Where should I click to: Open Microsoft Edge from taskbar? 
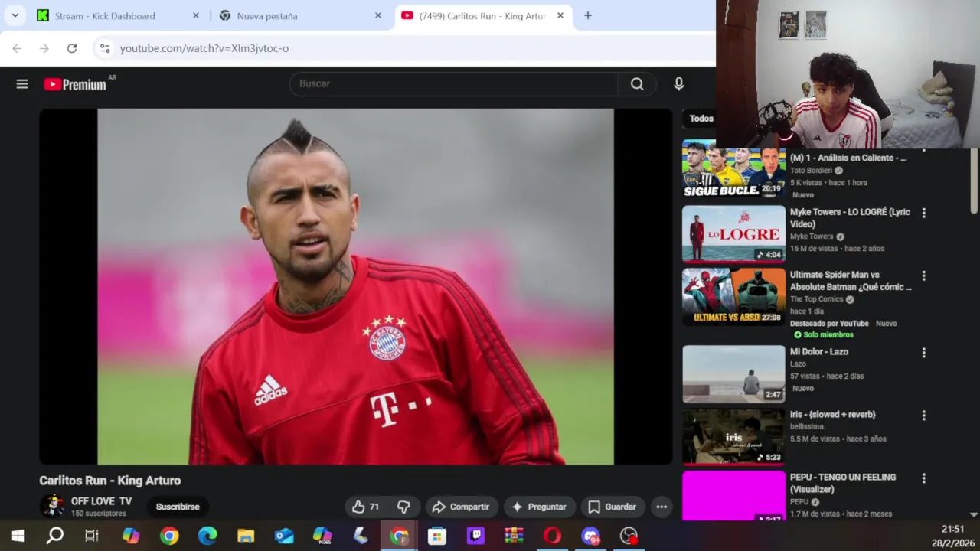tap(207, 536)
